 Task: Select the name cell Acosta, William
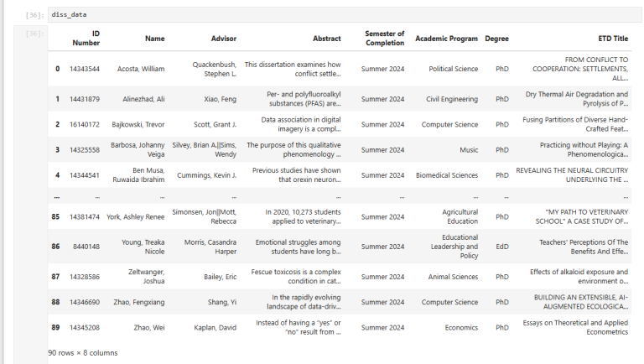[142, 69]
